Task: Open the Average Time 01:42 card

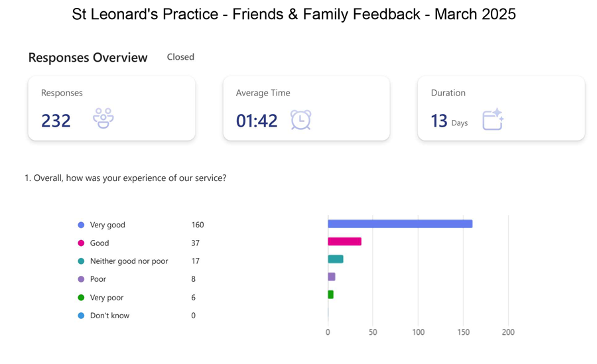Action: [306, 108]
